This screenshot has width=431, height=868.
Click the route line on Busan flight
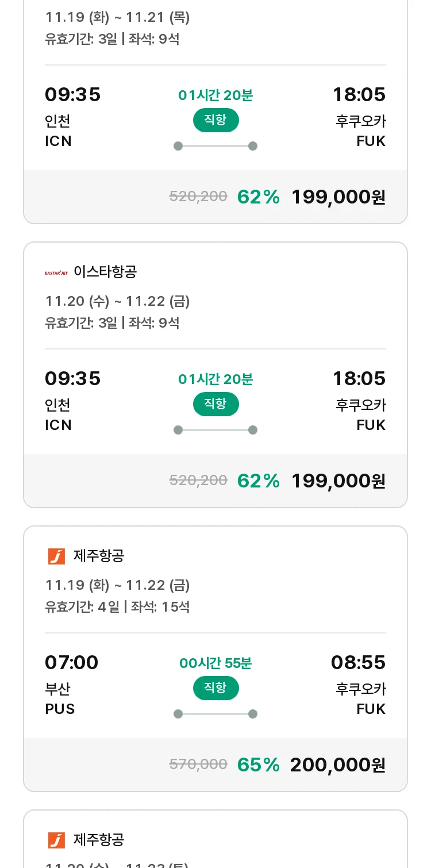click(x=215, y=714)
